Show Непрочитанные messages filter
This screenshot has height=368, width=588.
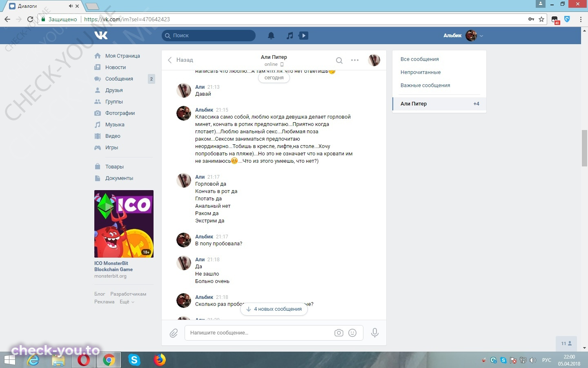click(x=421, y=72)
